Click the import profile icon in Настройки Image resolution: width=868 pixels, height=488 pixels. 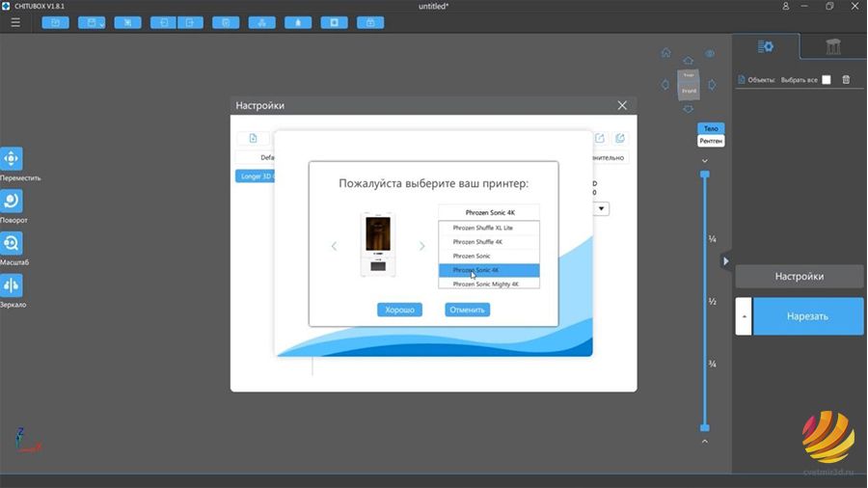620,138
